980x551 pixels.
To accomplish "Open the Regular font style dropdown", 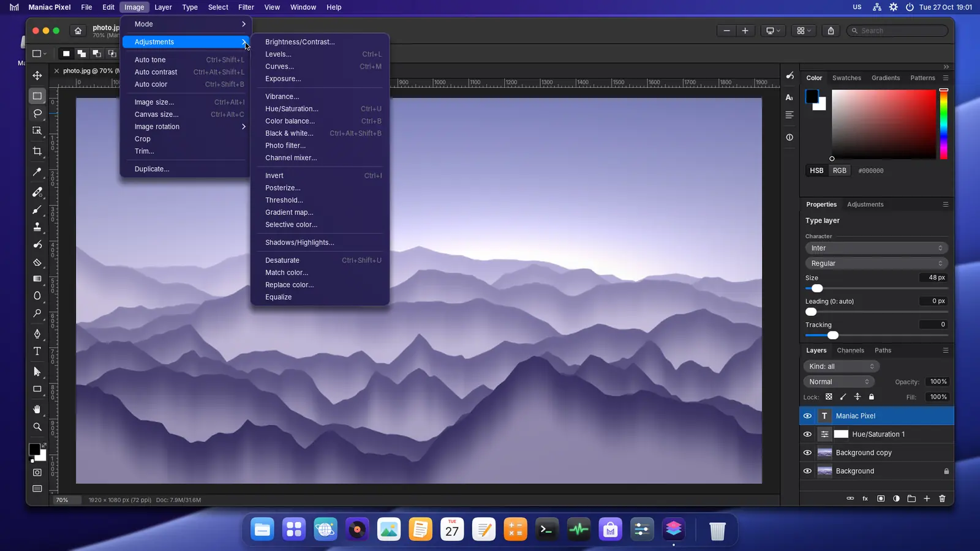I will coord(876,263).
